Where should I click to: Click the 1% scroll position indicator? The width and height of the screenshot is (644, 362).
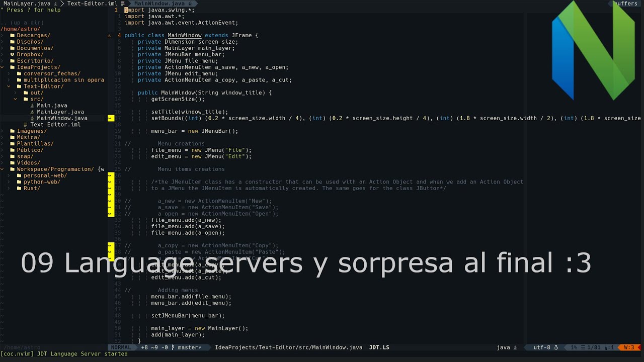pyautogui.click(x=574, y=347)
